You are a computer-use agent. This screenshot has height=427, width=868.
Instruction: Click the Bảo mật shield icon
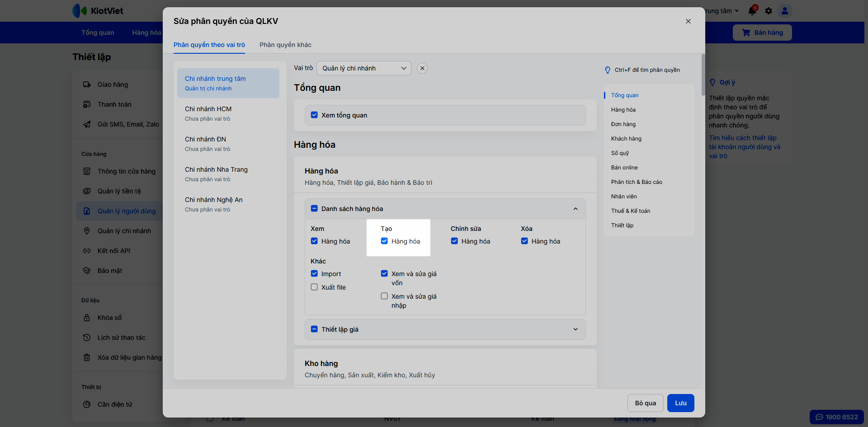(87, 271)
